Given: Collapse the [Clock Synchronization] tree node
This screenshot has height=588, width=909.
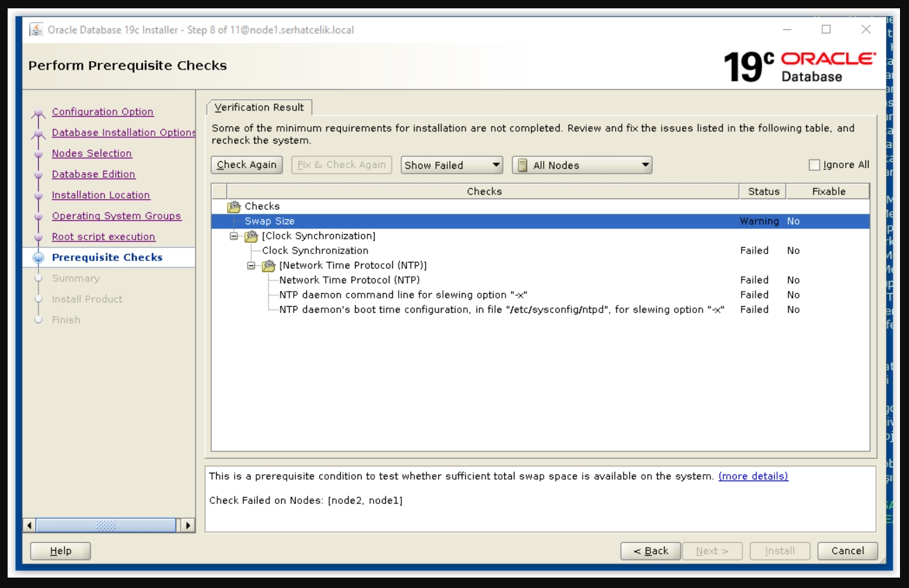Looking at the screenshot, I should (234, 236).
